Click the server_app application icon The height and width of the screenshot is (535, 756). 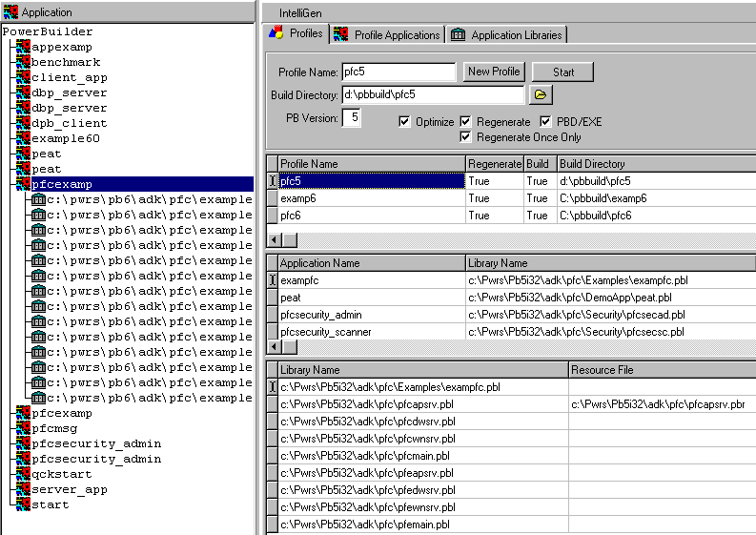[x=23, y=489]
